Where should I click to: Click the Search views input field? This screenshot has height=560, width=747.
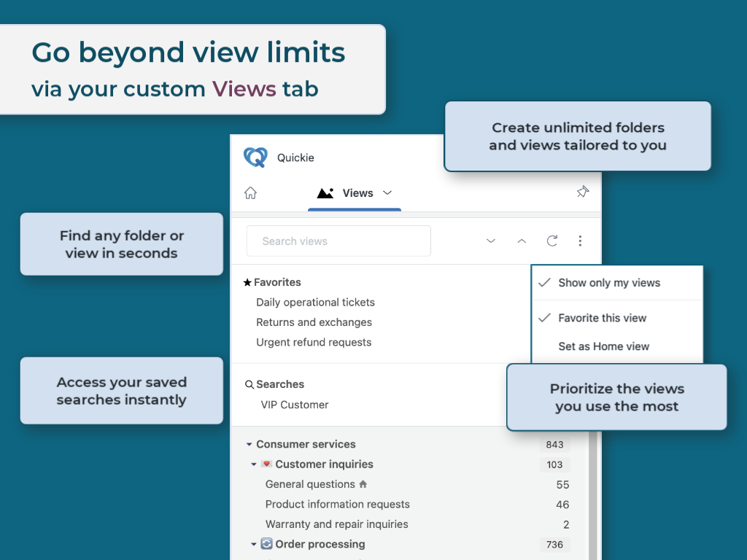pos(338,241)
